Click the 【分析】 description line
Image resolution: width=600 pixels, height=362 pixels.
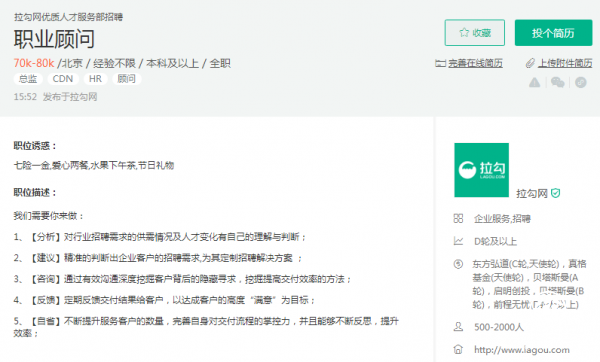(160, 237)
